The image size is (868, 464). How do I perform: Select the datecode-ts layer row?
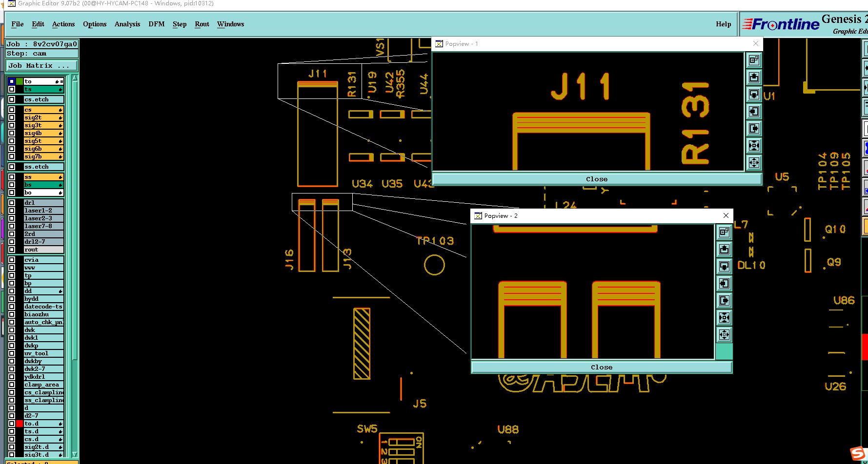click(x=43, y=307)
